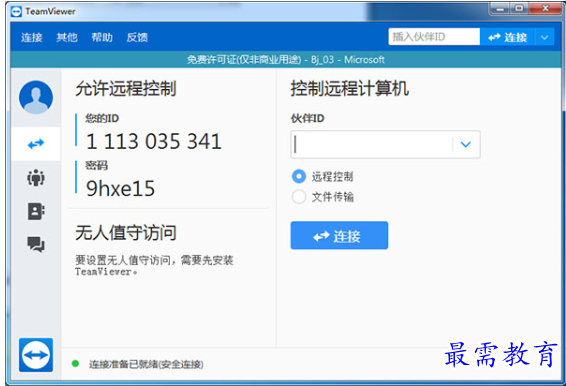Click the large blue 连接 button
This screenshot has height=386, width=566.
[339, 235]
